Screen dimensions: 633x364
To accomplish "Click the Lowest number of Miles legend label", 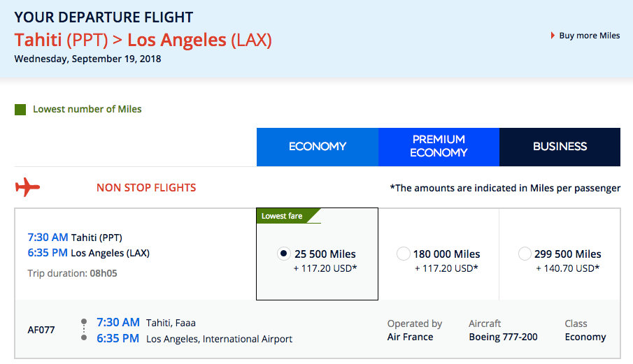I will pyautogui.click(x=87, y=109).
